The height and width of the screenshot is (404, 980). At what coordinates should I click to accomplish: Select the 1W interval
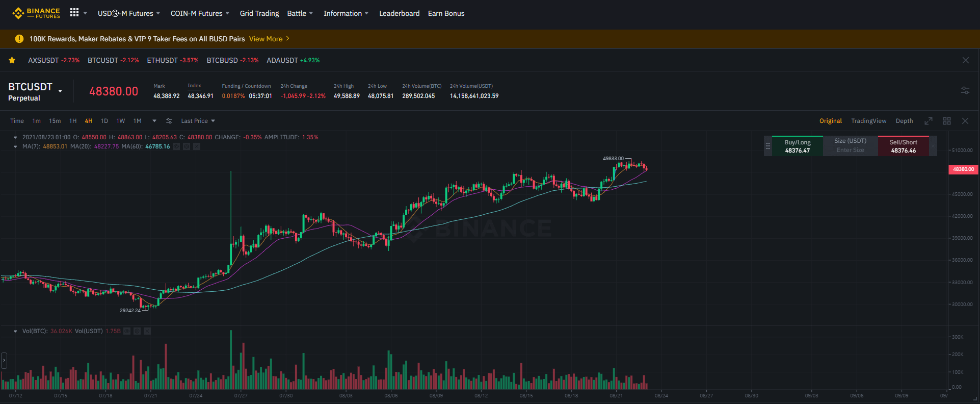pyautogui.click(x=121, y=121)
